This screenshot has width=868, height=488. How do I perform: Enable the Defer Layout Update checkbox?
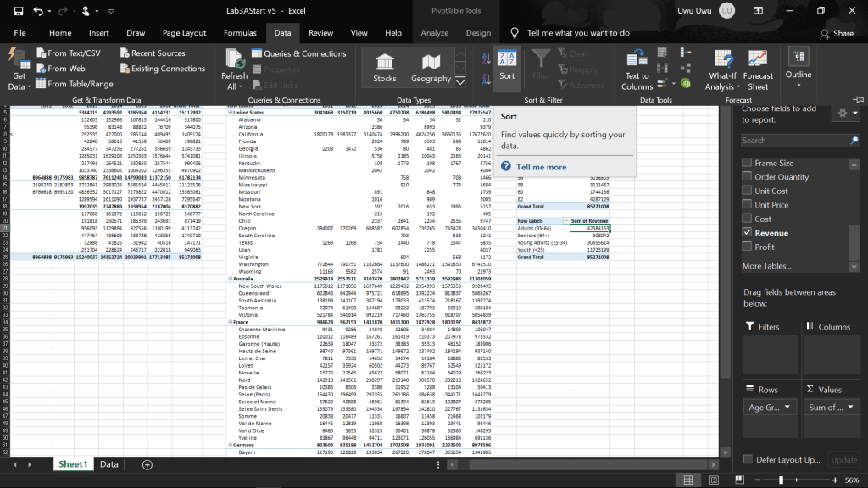click(747, 459)
